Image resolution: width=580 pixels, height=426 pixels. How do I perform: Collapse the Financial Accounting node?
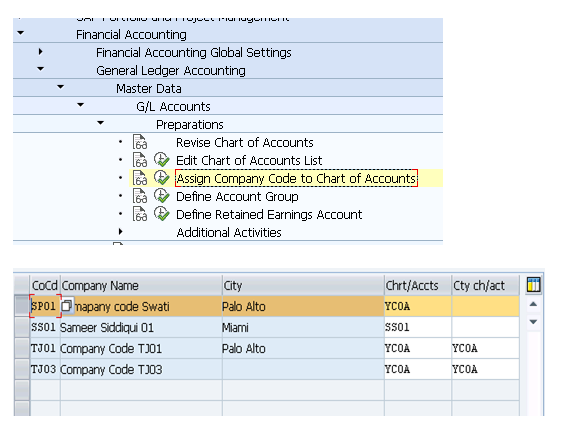(x=21, y=33)
